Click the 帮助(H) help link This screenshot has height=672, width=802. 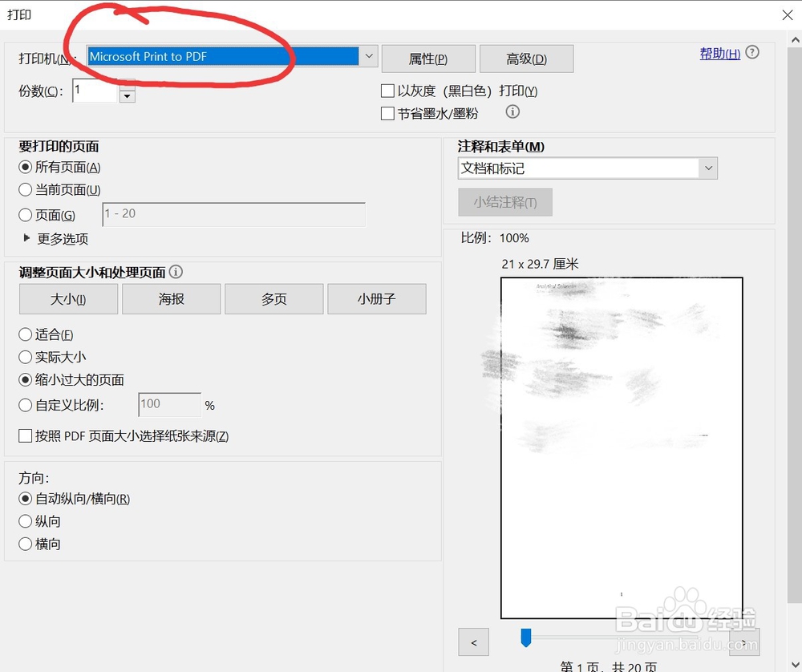(719, 53)
